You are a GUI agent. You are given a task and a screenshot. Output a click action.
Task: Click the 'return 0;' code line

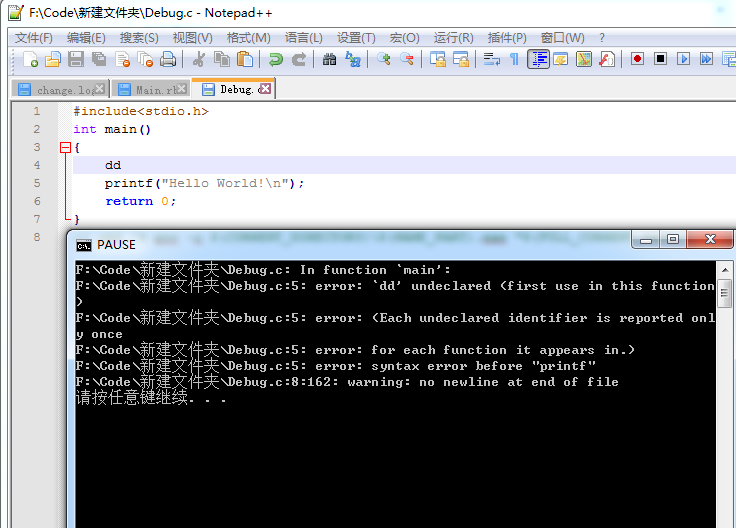pos(141,201)
